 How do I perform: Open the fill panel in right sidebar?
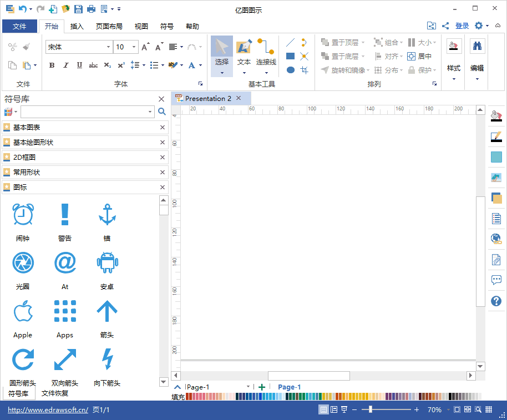(496, 115)
